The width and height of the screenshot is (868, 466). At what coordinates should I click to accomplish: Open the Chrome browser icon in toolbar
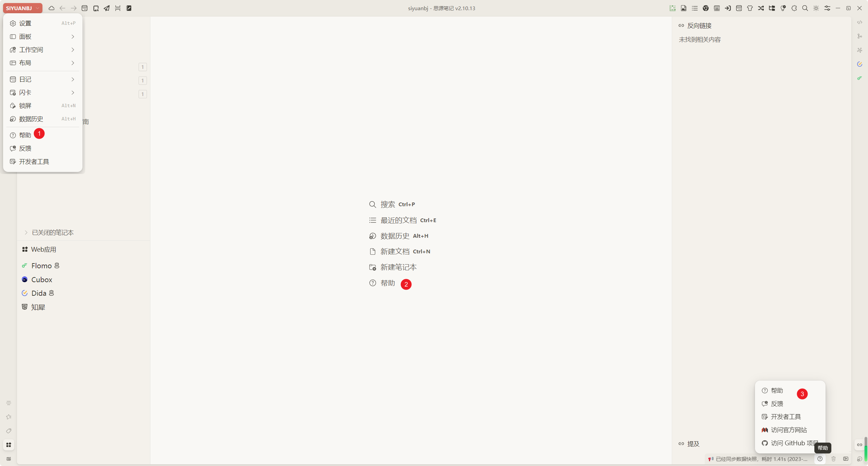coord(706,8)
